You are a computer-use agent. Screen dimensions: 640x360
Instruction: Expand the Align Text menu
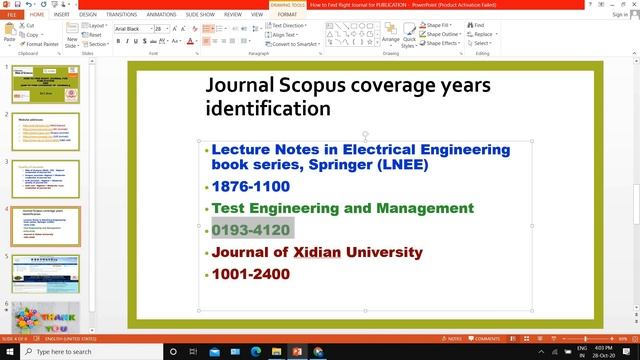click(x=282, y=35)
